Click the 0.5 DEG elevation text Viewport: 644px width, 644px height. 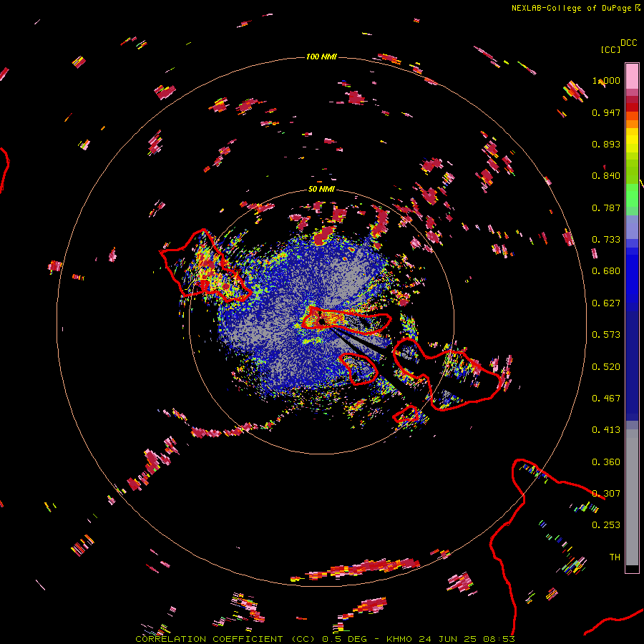(344, 639)
